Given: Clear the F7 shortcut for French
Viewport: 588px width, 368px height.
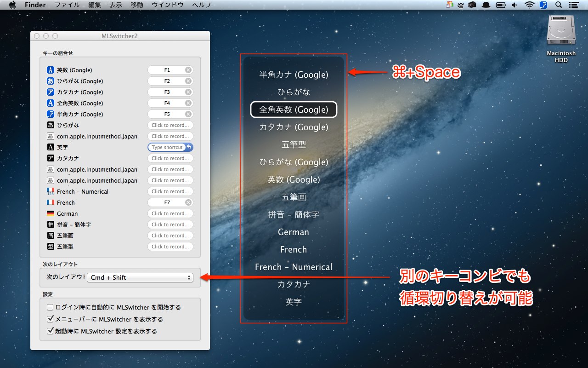Looking at the screenshot, I should [x=188, y=202].
